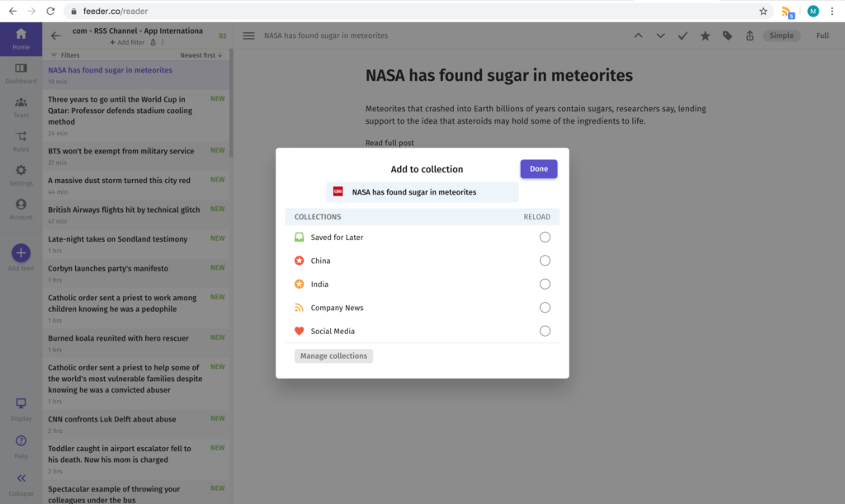The height and width of the screenshot is (504, 845).
Task: Click the browser reload button
Action: pos(50,11)
